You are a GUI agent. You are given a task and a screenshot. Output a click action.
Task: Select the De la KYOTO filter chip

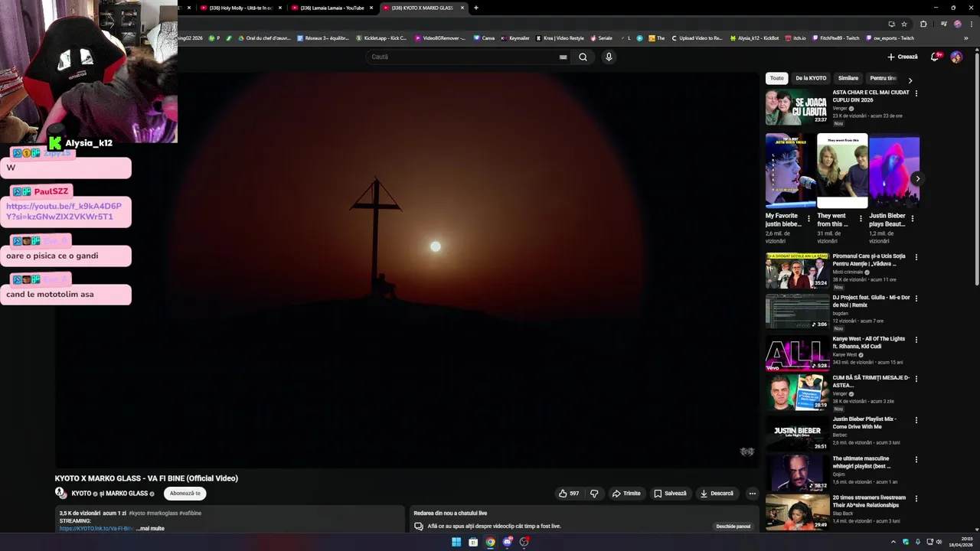pyautogui.click(x=811, y=78)
